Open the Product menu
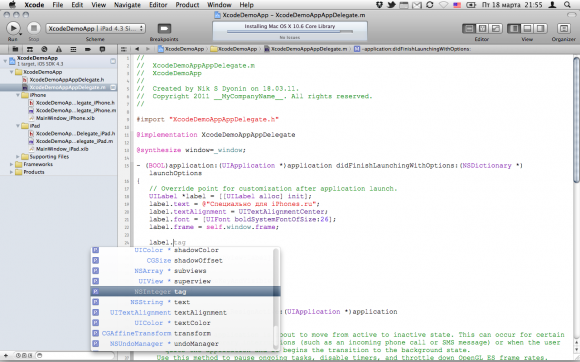The width and height of the screenshot is (580, 362). (187, 5)
